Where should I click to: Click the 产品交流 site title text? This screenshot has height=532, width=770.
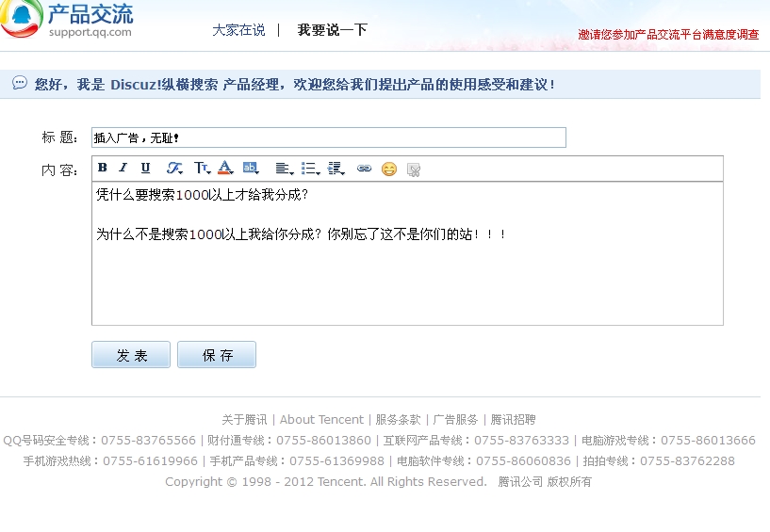pyautogui.click(x=90, y=14)
